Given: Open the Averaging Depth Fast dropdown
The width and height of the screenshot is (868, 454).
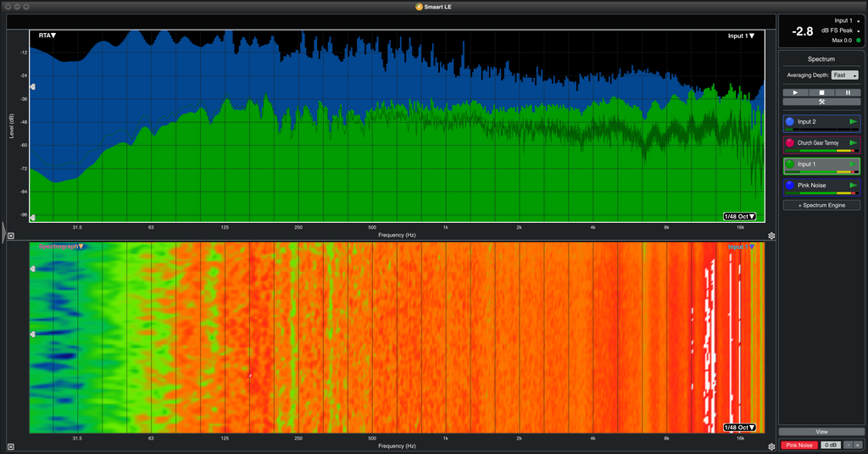Looking at the screenshot, I should tap(844, 75).
